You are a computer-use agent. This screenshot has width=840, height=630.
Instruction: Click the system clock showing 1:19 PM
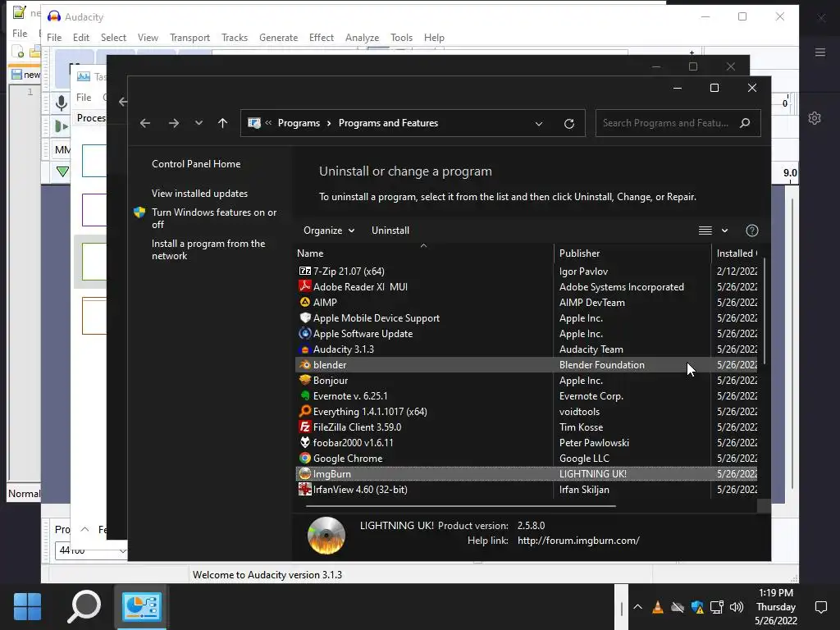pyautogui.click(x=776, y=607)
